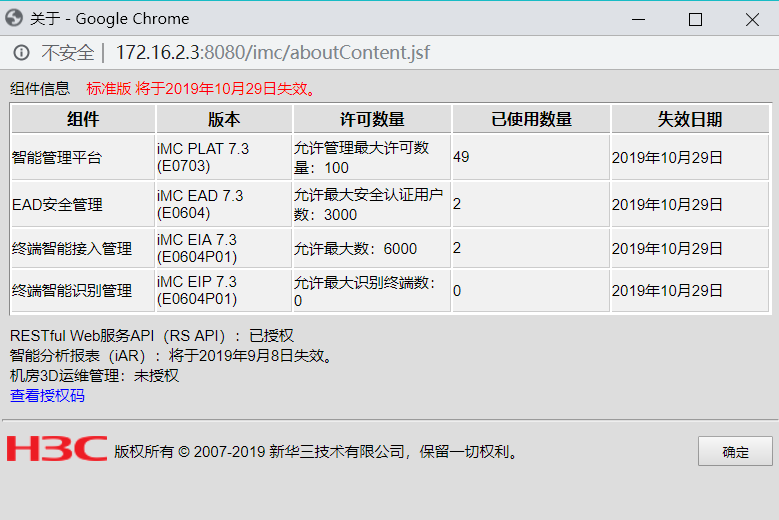Click the site info icon beside 不安全
The width and height of the screenshot is (779, 520).
[x=21, y=52]
